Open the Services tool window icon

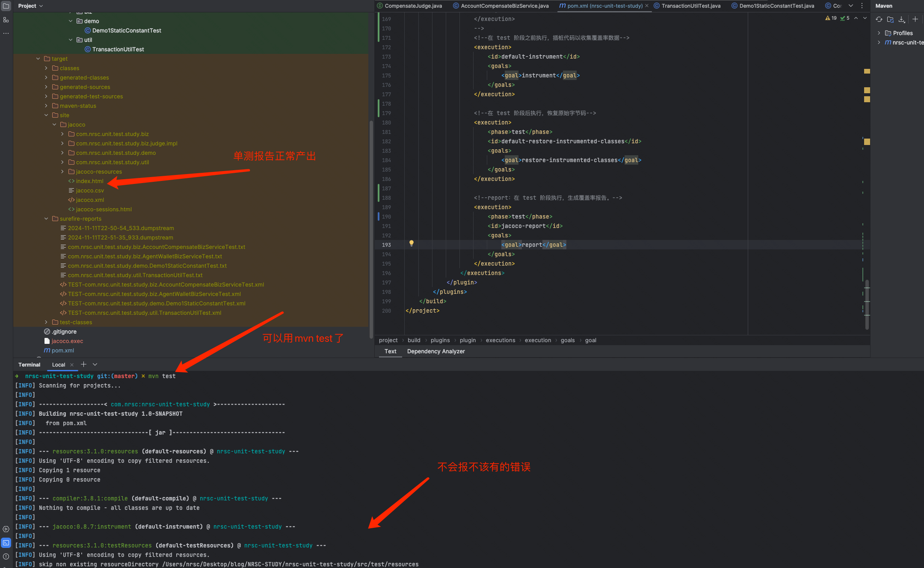pyautogui.click(x=6, y=529)
